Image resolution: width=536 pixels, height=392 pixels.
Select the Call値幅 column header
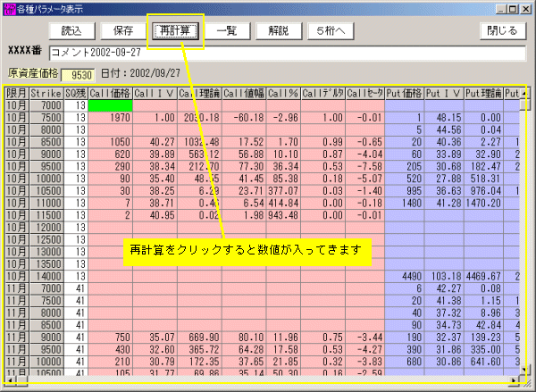(244, 93)
